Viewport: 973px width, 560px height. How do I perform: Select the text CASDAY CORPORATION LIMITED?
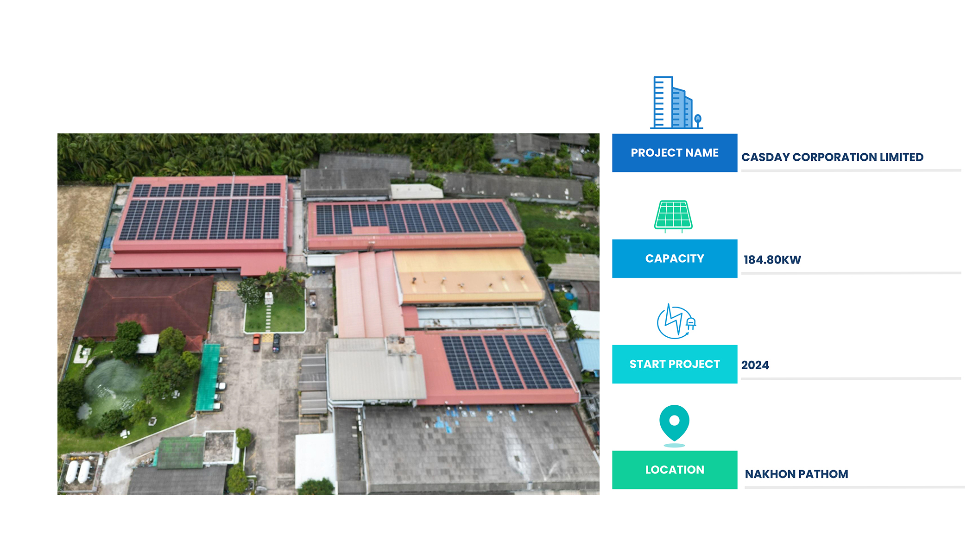[832, 157]
